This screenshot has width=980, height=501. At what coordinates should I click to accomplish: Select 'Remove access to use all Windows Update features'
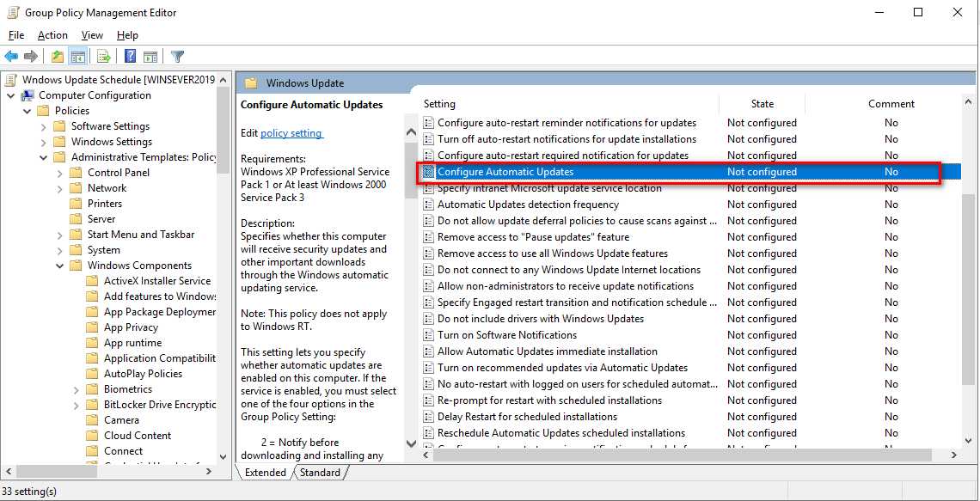click(x=553, y=254)
